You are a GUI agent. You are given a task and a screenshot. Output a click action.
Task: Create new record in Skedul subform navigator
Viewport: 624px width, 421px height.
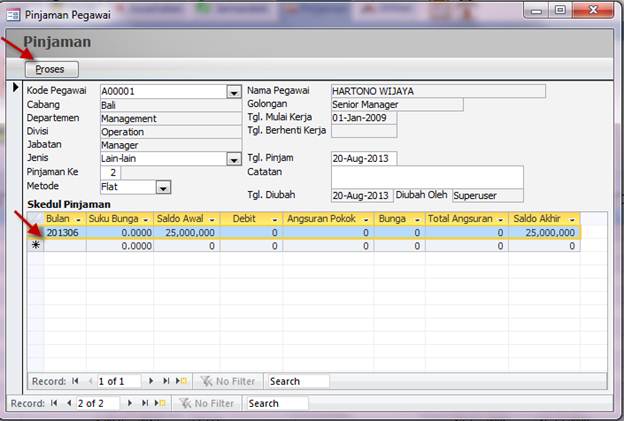(x=181, y=381)
